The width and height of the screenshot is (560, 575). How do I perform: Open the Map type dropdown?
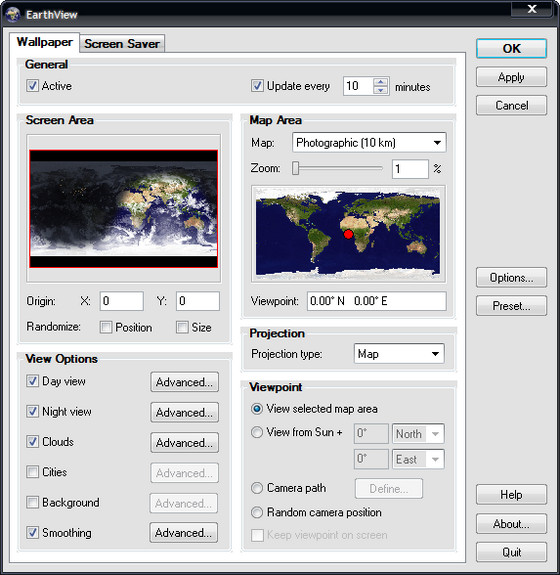click(369, 143)
